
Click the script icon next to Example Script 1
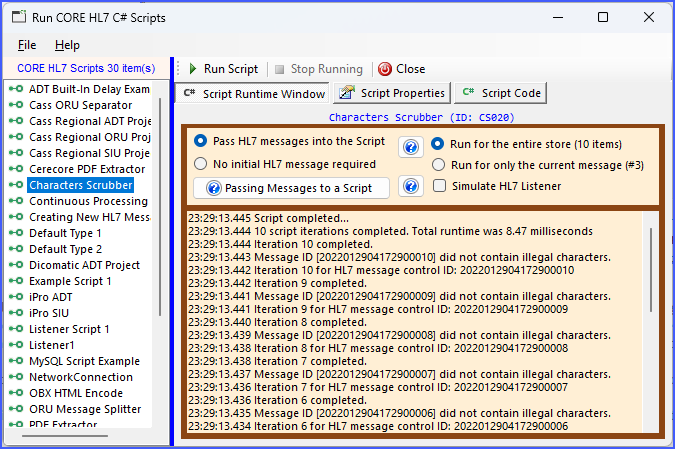point(16,281)
